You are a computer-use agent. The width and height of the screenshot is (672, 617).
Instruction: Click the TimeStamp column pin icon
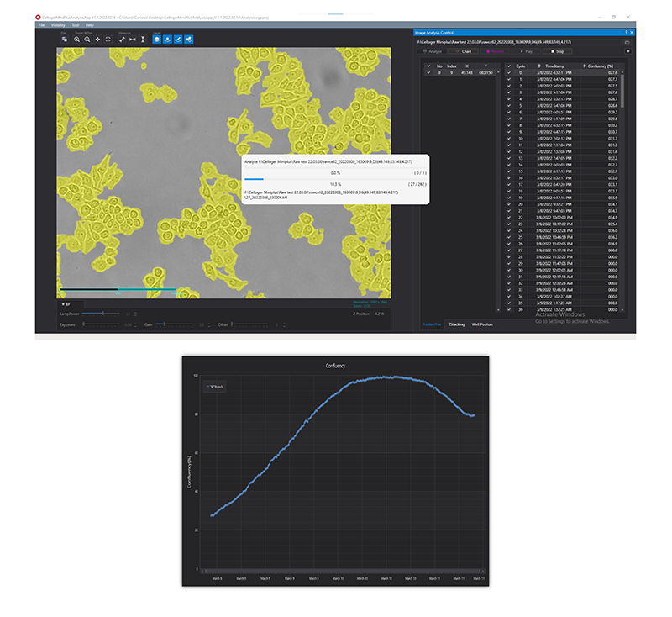(x=539, y=66)
